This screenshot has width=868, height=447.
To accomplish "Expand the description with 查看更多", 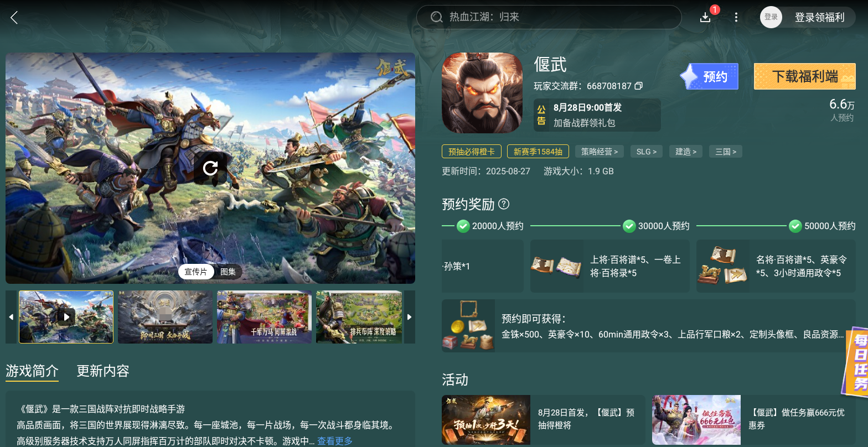I will click(334, 441).
